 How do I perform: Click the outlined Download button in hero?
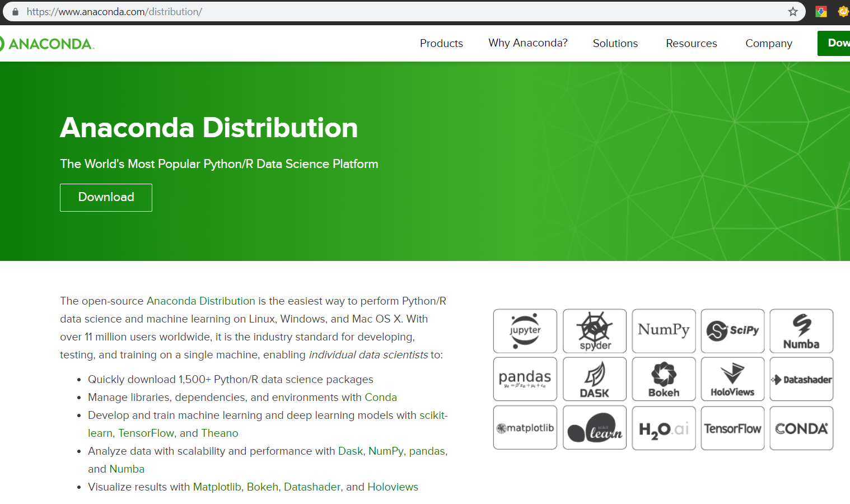pos(106,197)
